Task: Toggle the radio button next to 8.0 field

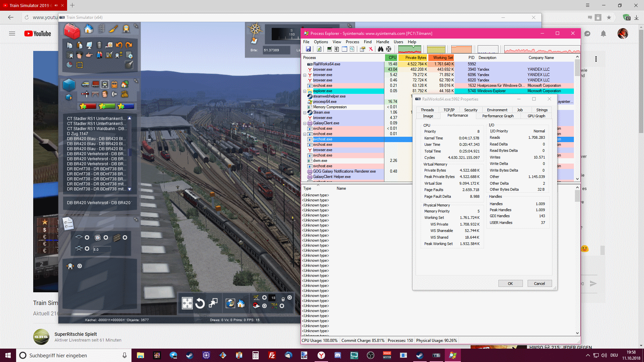Action: click(87, 249)
